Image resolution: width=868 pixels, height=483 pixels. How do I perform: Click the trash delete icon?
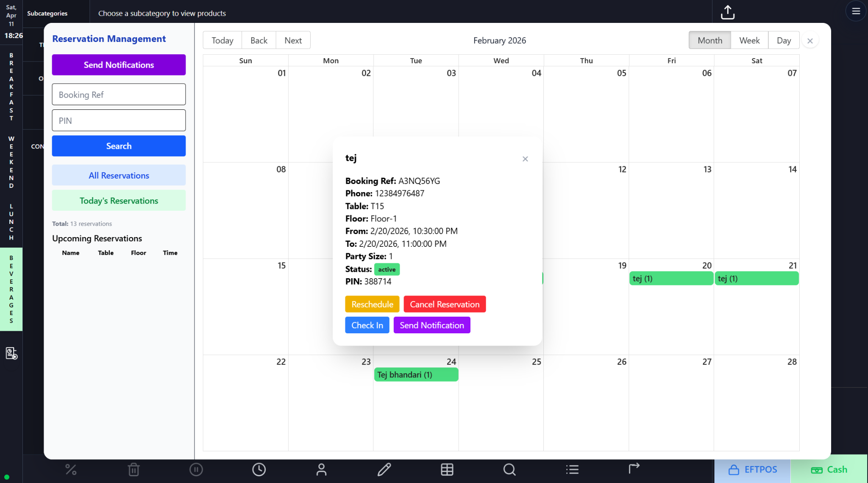[134, 469]
